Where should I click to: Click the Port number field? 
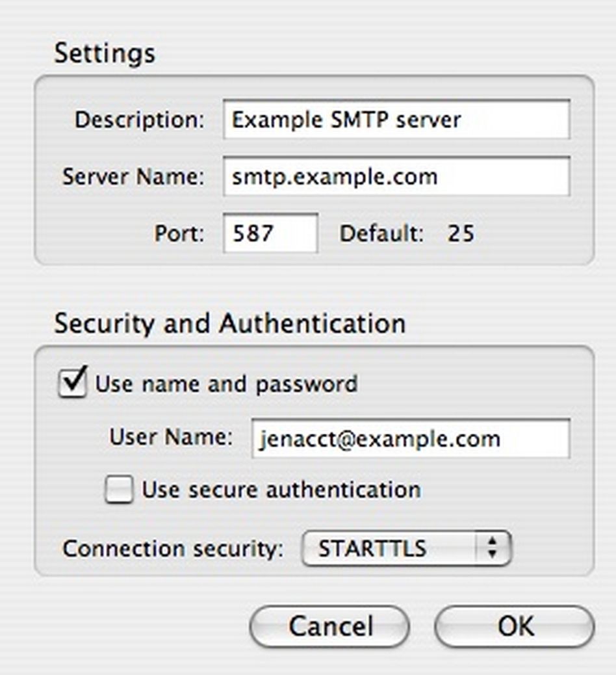(x=270, y=233)
